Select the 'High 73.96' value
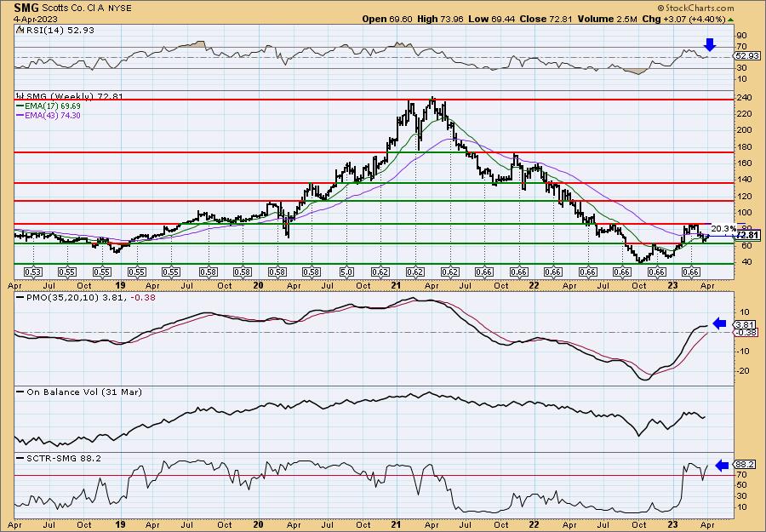This screenshot has height=532, width=766. point(439,19)
